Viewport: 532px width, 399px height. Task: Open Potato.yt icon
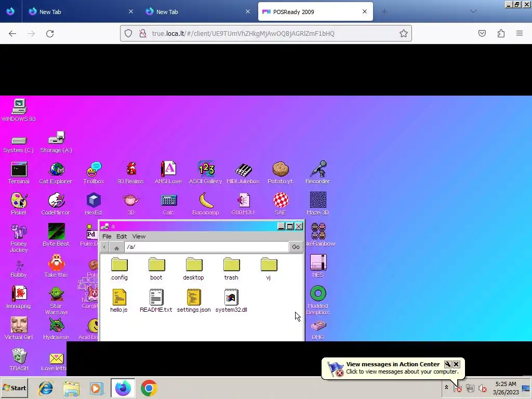(x=280, y=173)
